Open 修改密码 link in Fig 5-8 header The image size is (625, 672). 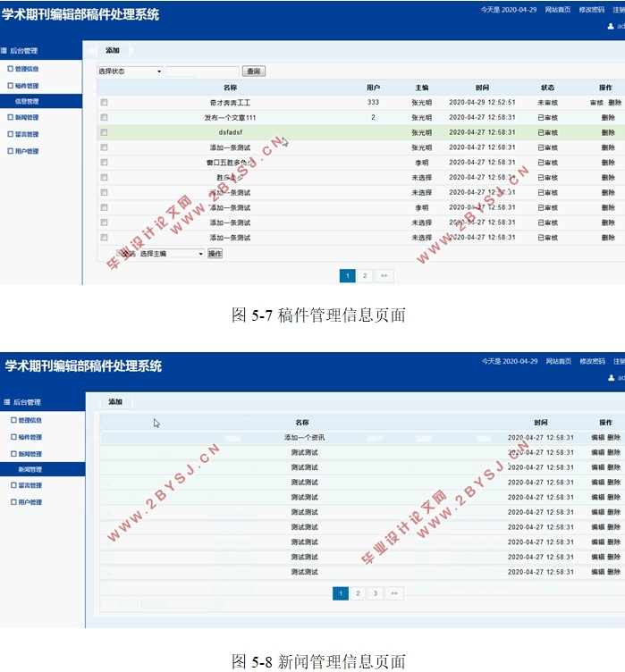593,361
